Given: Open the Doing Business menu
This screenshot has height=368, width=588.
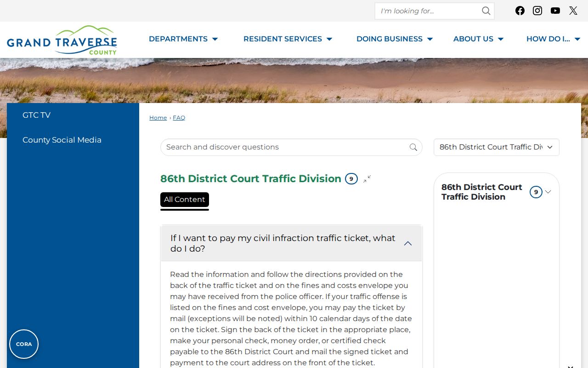Looking at the screenshot, I should click(x=395, y=39).
